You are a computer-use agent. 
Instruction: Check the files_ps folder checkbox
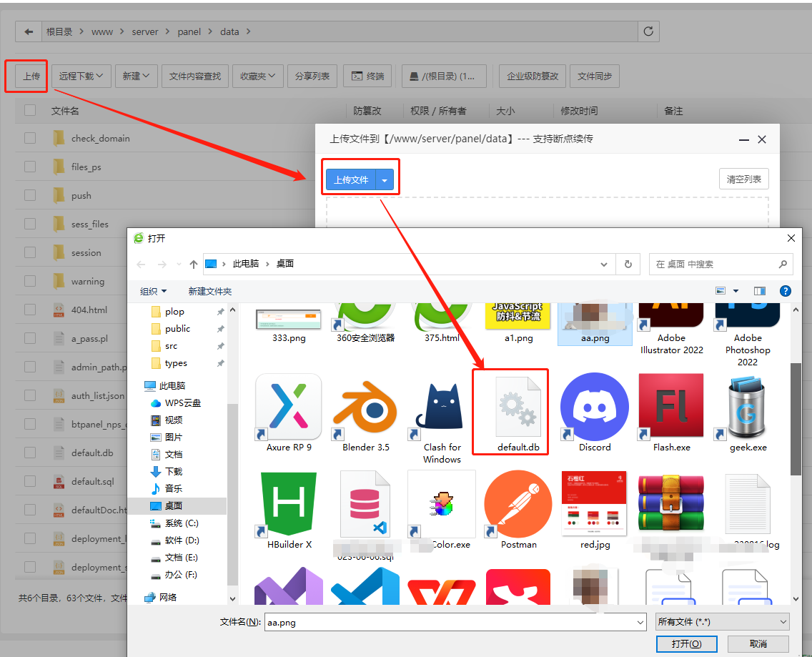(30, 167)
